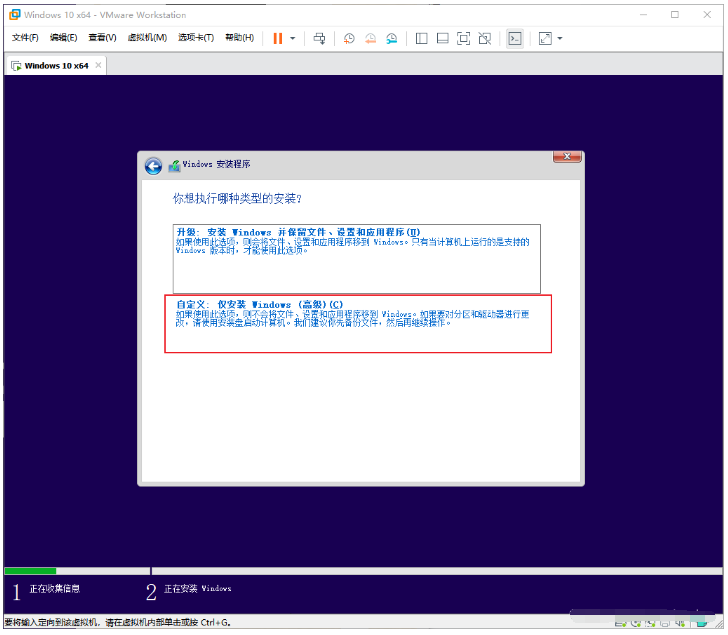The image size is (728, 635).
Task: Expand the 选项卡(T) menu
Action: point(196,38)
